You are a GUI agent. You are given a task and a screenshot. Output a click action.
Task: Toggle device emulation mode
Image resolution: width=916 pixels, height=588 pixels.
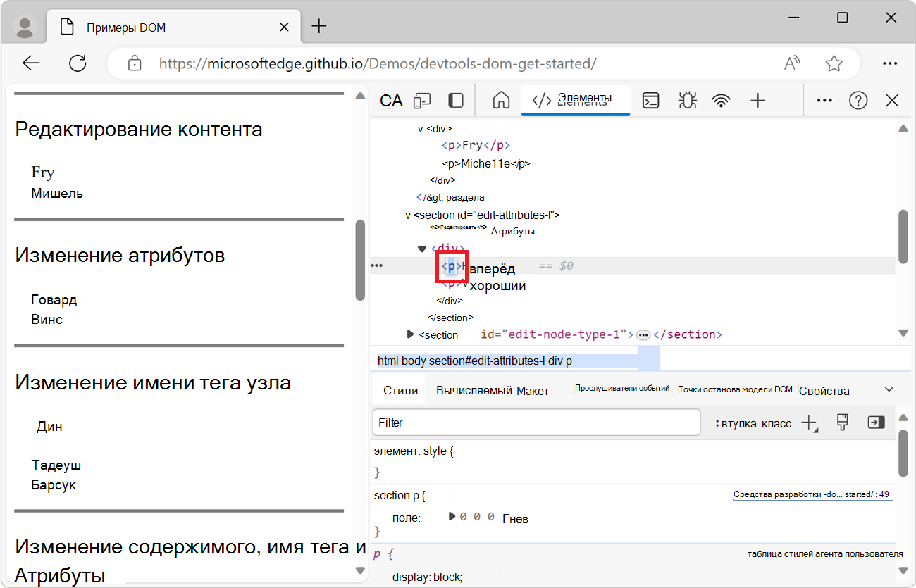(x=421, y=100)
